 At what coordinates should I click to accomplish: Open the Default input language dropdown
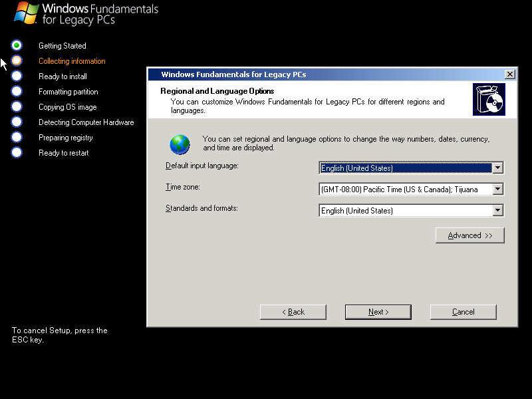tap(497, 168)
